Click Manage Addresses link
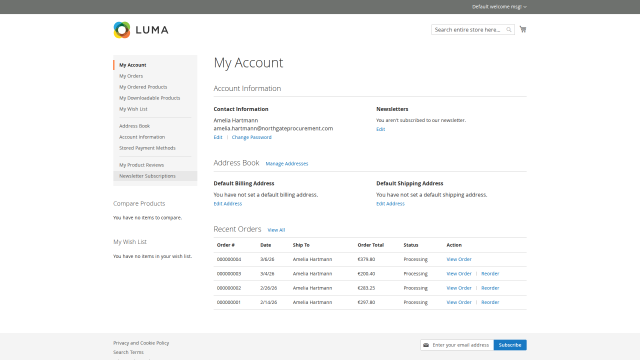The image size is (640, 360). click(287, 164)
